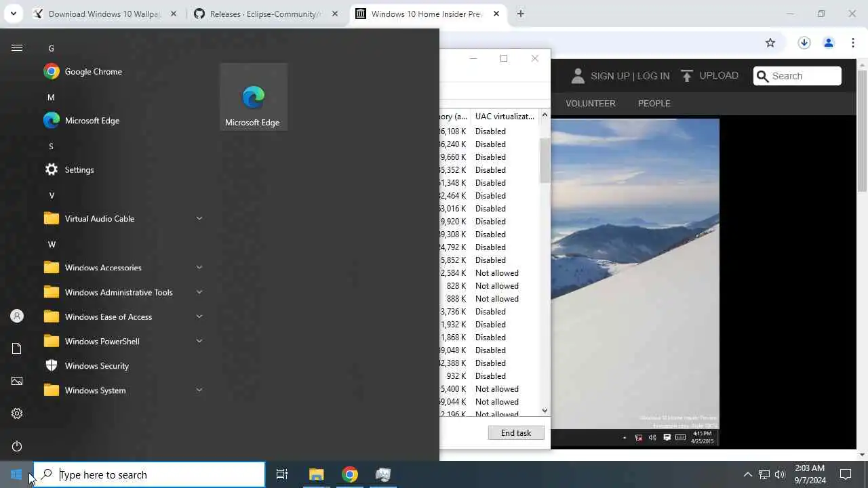
Task: Click Task Manager scrollbar down arrow
Action: click(545, 410)
